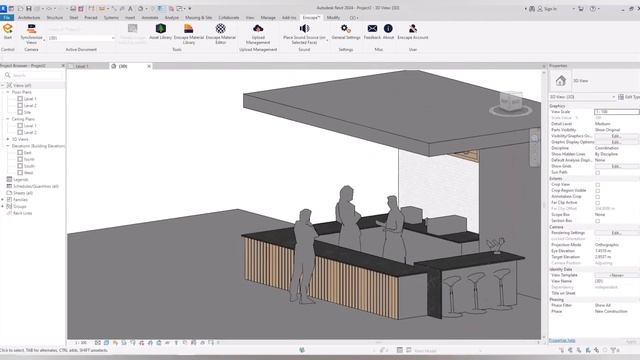Open the File menu tab

click(7, 18)
